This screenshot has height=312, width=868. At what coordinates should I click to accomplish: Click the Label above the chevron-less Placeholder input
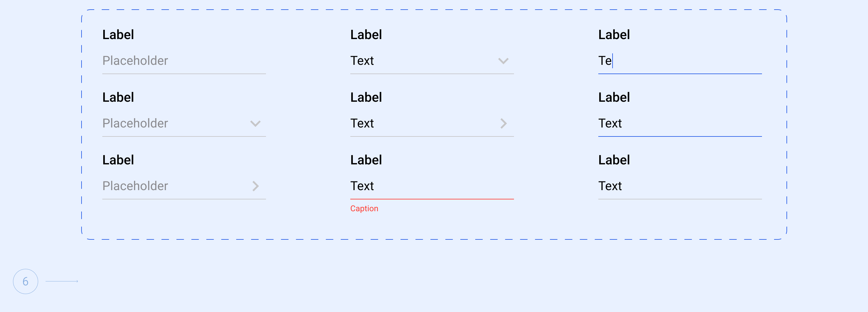[118, 35]
